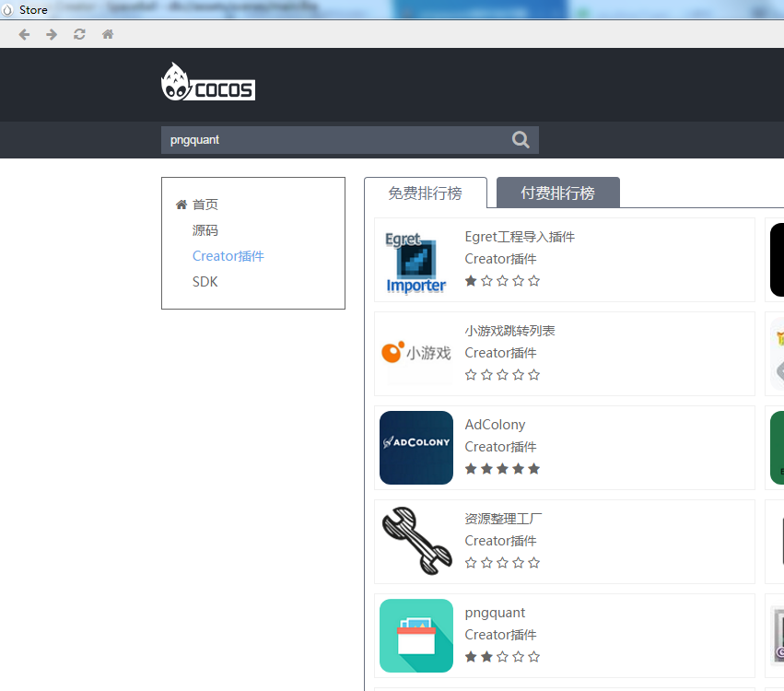Click Creator插件 label under Egret工程导入插件

click(500, 259)
